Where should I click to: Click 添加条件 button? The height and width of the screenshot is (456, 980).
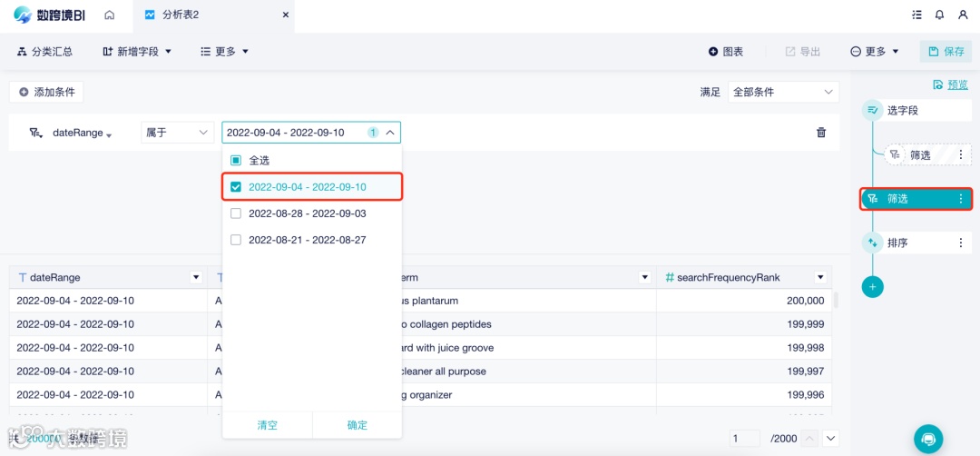click(x=46, y=92)
